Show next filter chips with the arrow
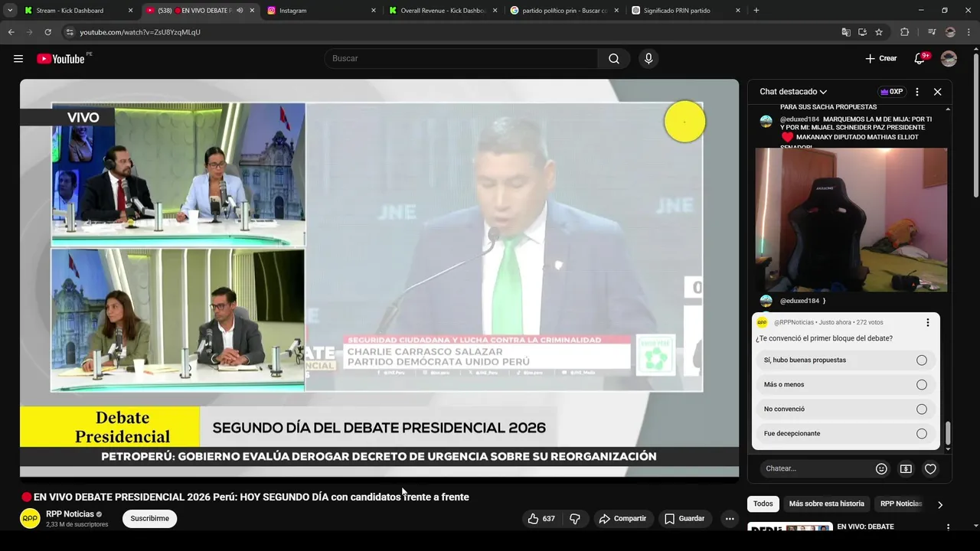 point(939,505)
